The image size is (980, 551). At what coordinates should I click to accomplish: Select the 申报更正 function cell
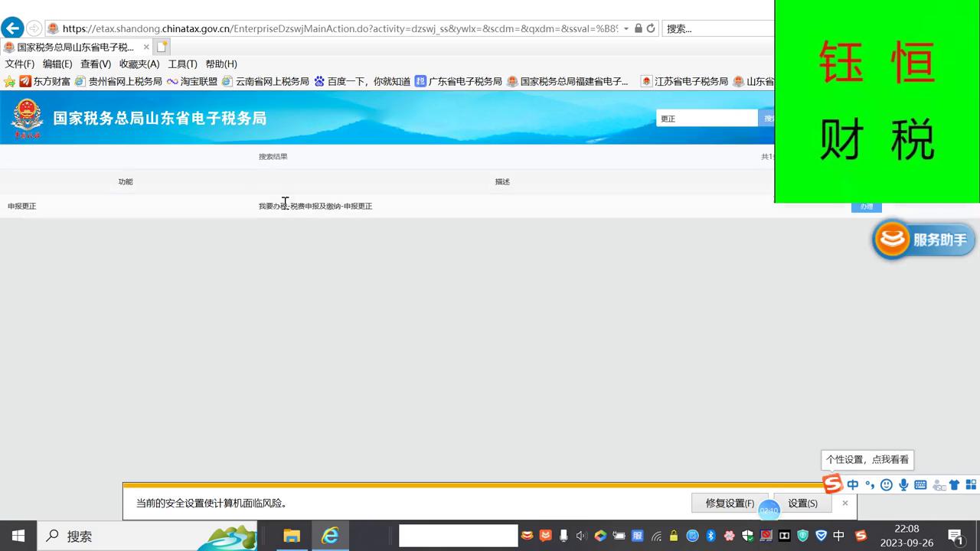tap(22, 206)
